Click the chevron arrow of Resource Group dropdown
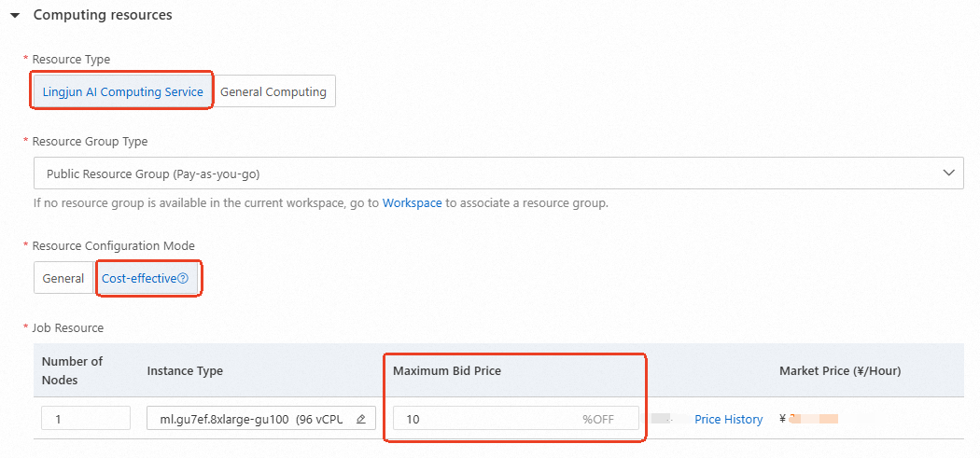The width and height of the screenshot is (980, 458). [x=949, y=173]
